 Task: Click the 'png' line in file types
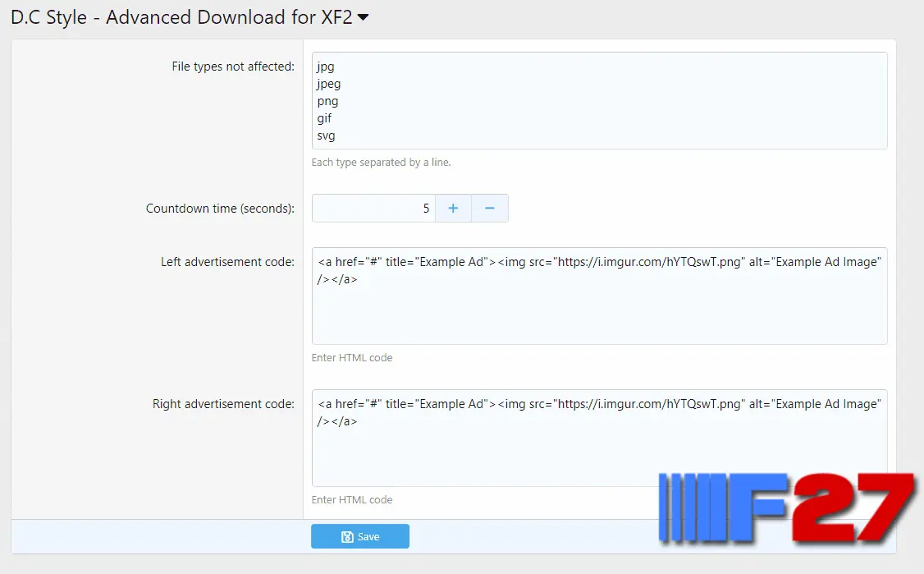(x=327, y=102)
